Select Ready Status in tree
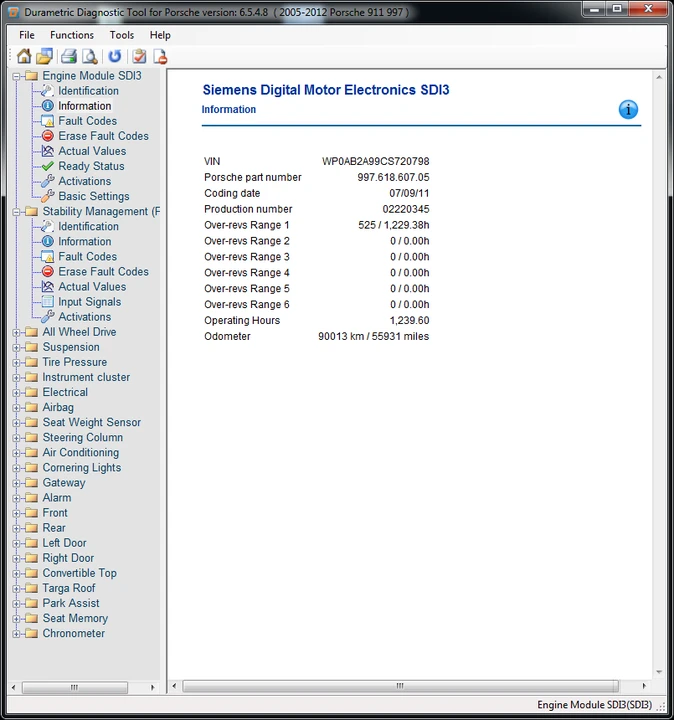The height and width of the screenshot is (720, 674). click(x=91, y=166)
